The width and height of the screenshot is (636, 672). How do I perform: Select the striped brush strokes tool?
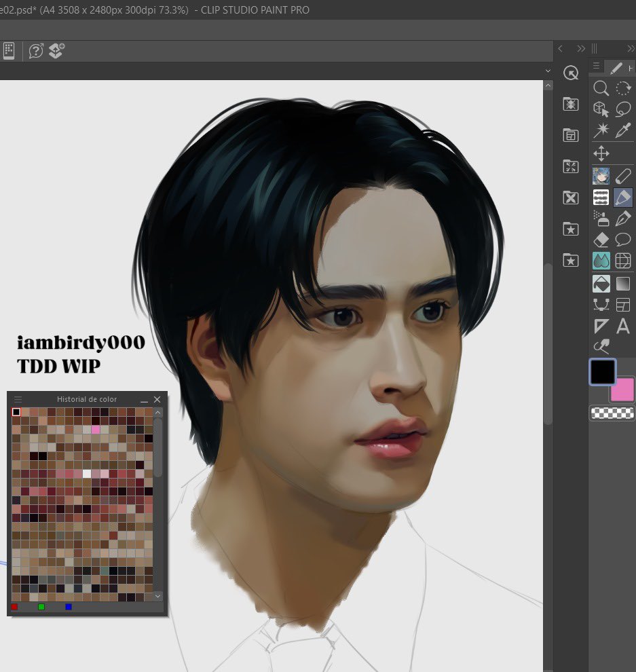coord(601,197)
